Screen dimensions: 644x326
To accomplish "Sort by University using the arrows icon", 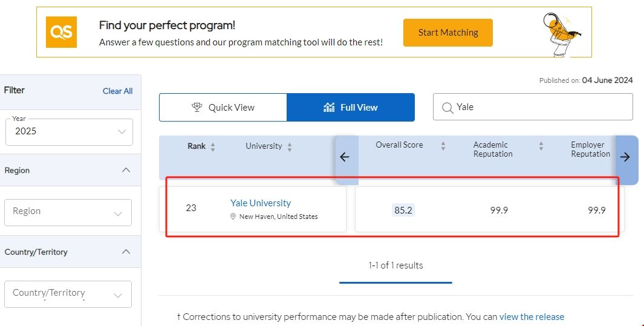I will [290, 147].
